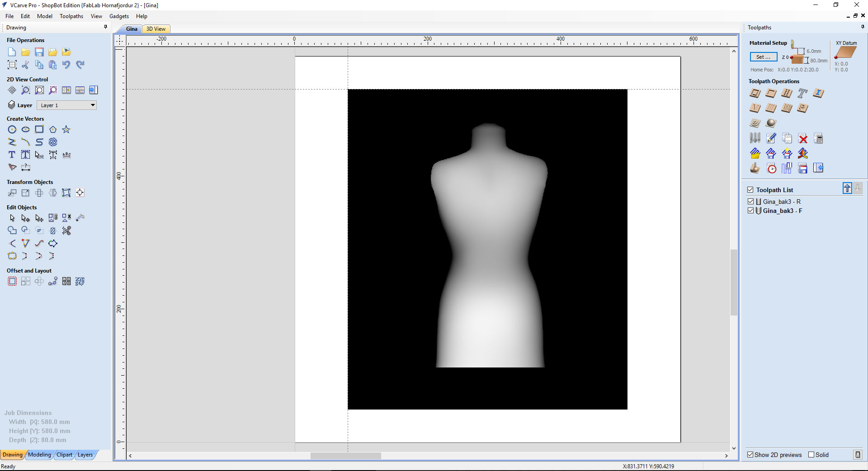Select the Node Editing arrow tool

(x=26, y=218)
